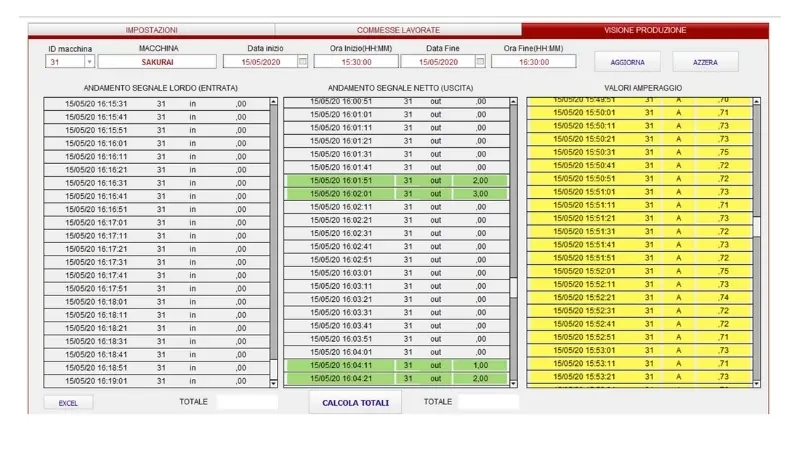The width and height of the screenshot is (800, 450).
Task: Click the 3,00 value in row 16:02:01
Action: point(480,194)
